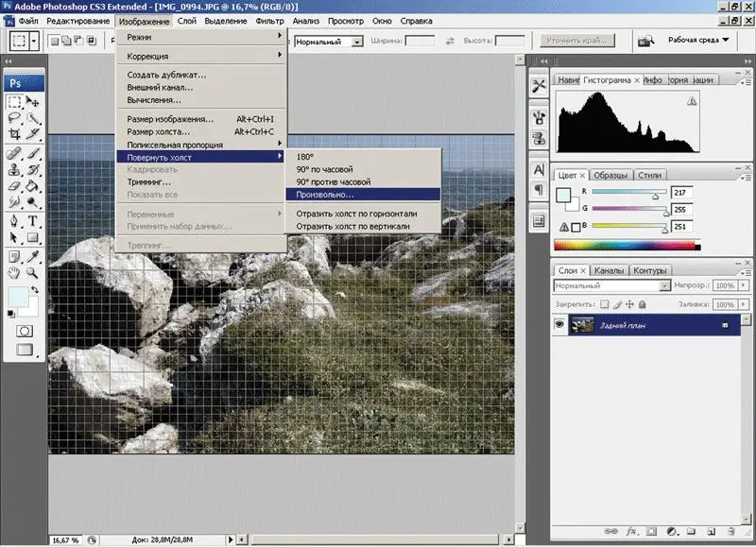This screenshot has height=548, width=756.
Task: Choose 90° по часовой rotation
Action: click(x=363, y=169)
